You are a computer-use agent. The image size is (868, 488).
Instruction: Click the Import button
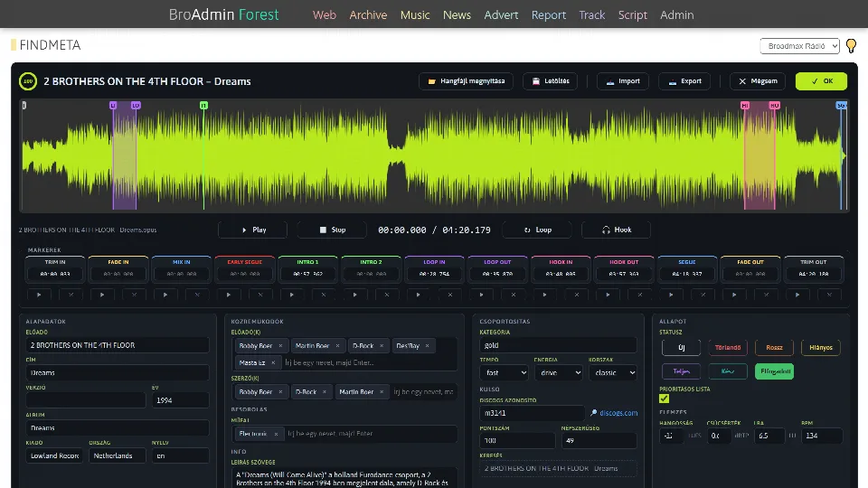[x=623, y=81]
